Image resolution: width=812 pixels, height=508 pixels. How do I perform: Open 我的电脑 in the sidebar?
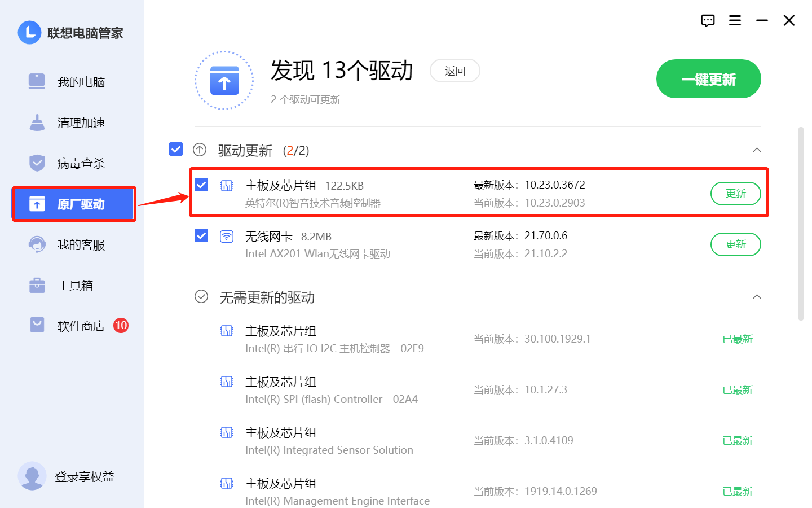(72, 82)
